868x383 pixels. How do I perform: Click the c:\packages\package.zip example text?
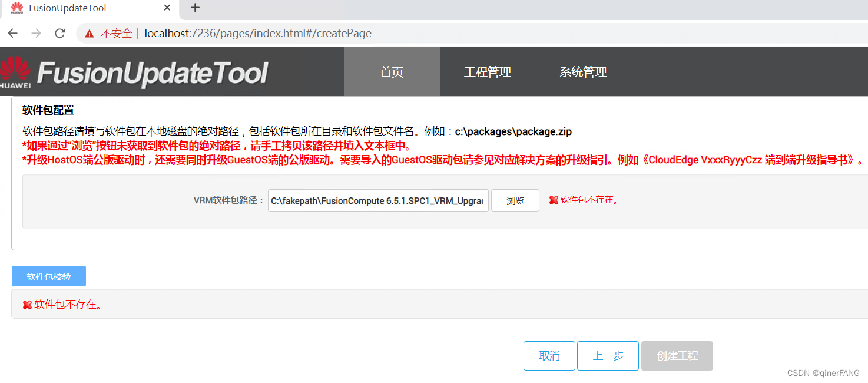[513, 131]
